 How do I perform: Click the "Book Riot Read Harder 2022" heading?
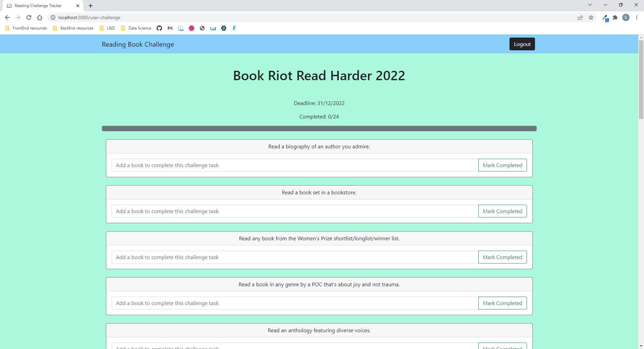point(319,76)
